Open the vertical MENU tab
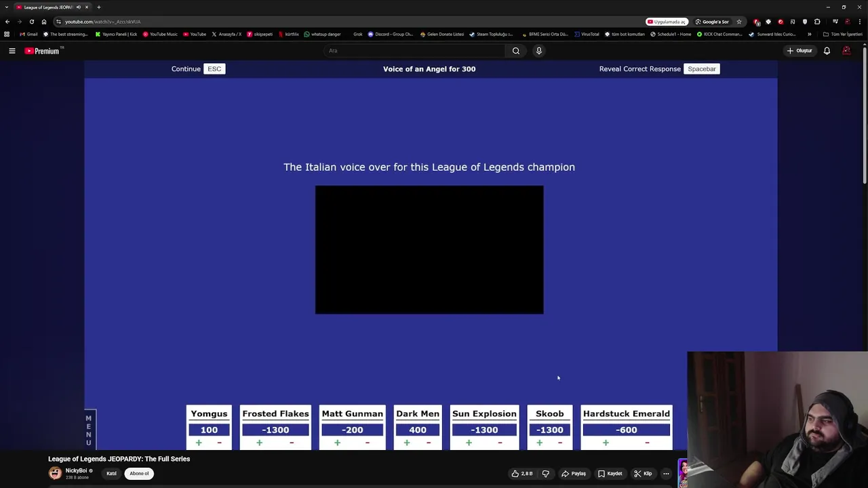The width and height of the screenshot is (868, 488). [89, 430]
